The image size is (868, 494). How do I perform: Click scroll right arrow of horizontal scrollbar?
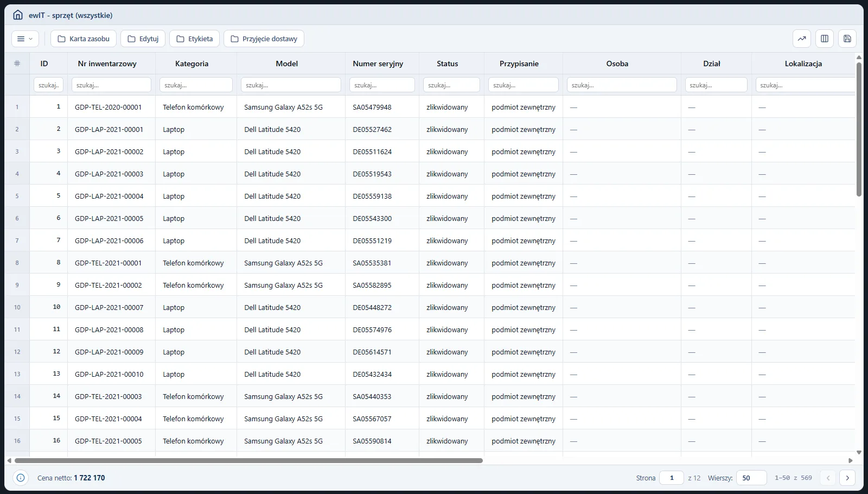[x=851, y=460]
